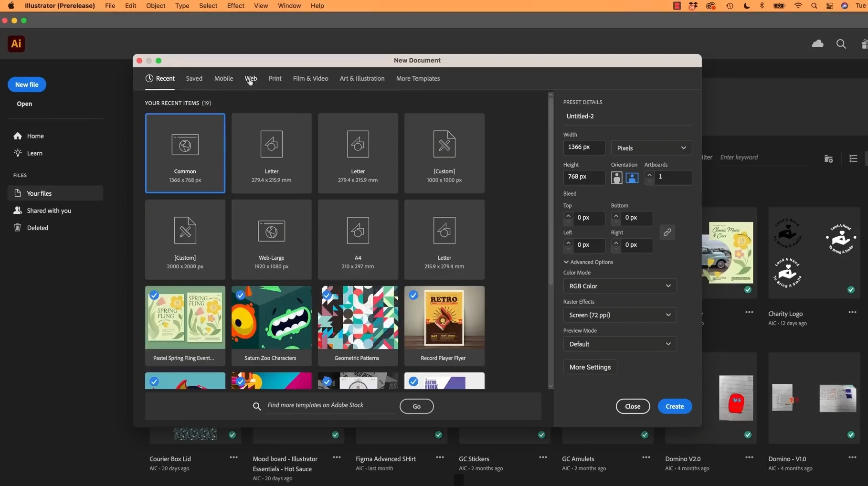Open Your files in the sidebar

pyautogui.click(x=55, y=193)
